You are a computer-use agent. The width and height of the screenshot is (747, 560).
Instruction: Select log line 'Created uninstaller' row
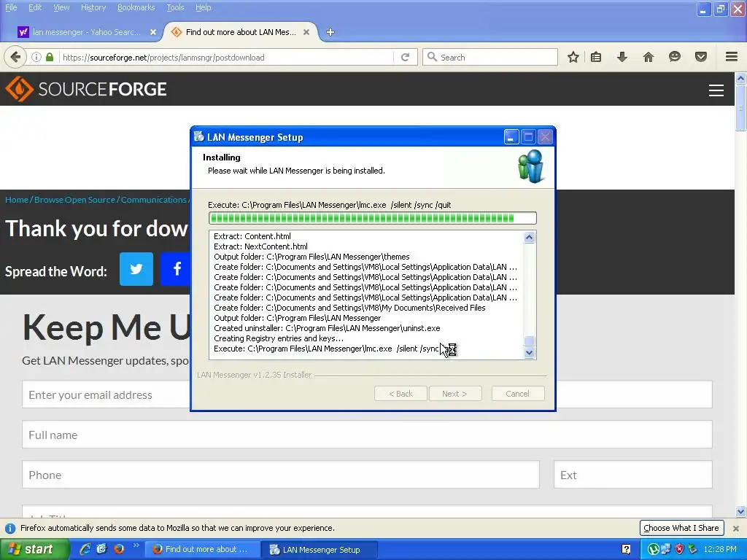click(x=327, y=328)
